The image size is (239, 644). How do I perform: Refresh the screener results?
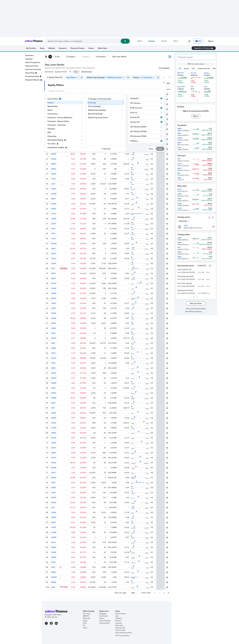pyautogui.click(x=70, y=72)
